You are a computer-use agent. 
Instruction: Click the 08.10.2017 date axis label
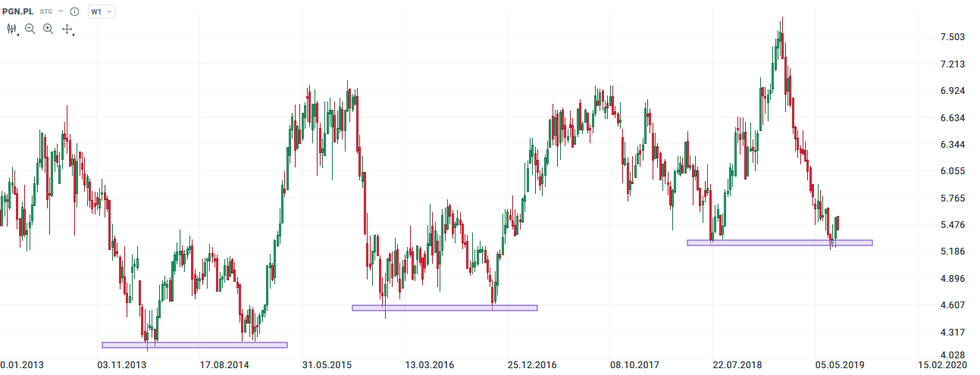click(x=634, y=365)
